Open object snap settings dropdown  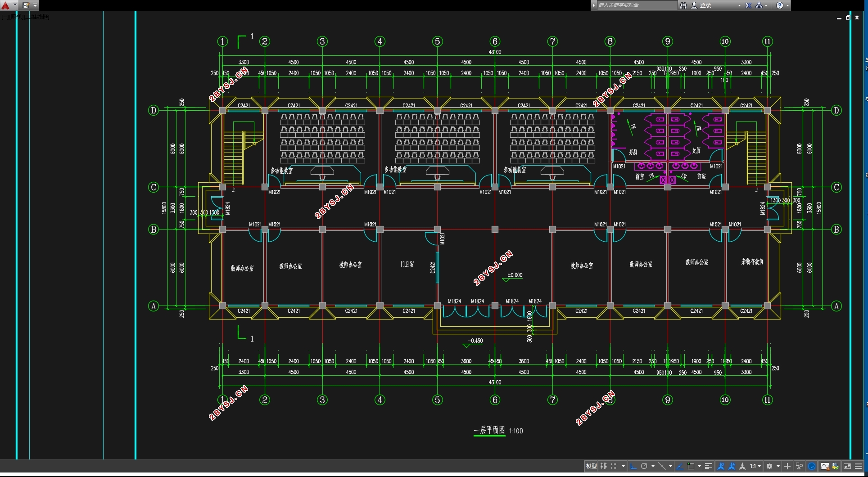click(x=699, y=466)
